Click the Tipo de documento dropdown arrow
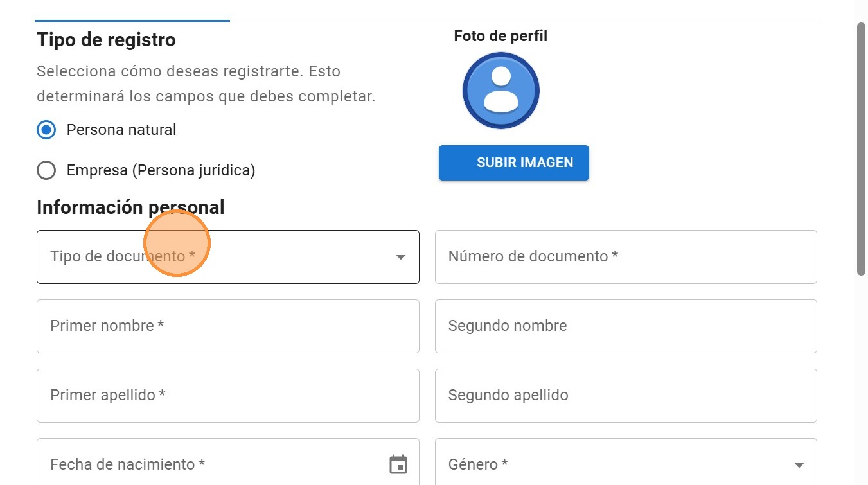Viewport: 868px width, 485px height. coord(401,257)
